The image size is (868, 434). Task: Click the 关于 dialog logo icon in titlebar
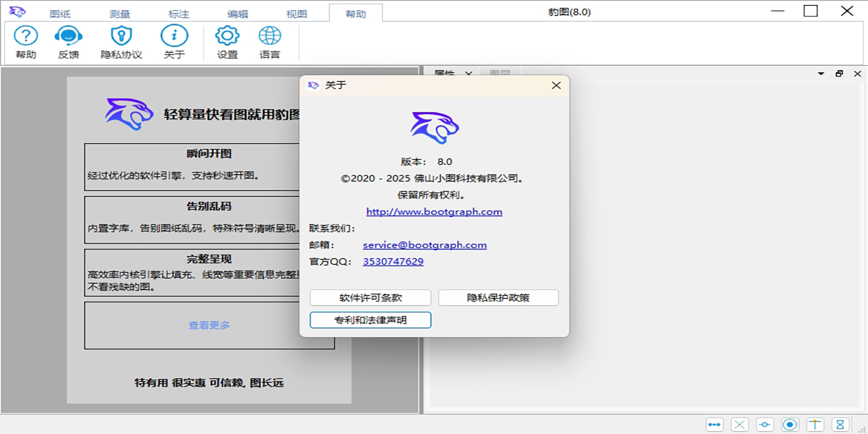[x=313, y=85]
